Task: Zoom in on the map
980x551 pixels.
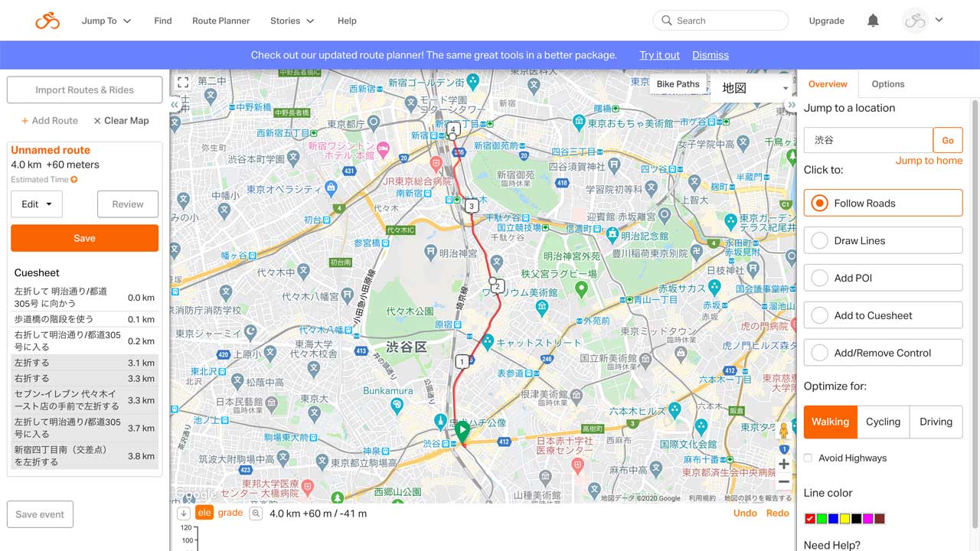Action: click(783, 464)
